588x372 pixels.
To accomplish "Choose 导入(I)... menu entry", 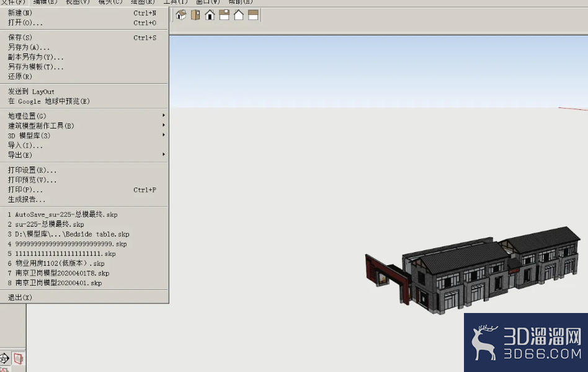I will tap(84, 145).
